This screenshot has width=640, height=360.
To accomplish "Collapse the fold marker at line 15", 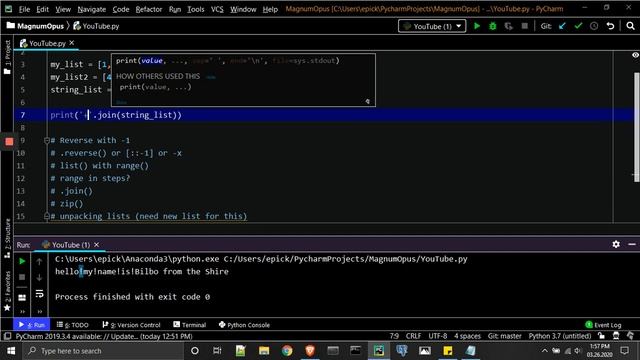I will (x=47, y=216).
